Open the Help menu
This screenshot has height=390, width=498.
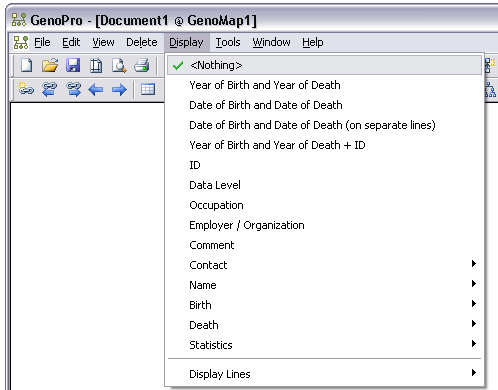[313, 42]
